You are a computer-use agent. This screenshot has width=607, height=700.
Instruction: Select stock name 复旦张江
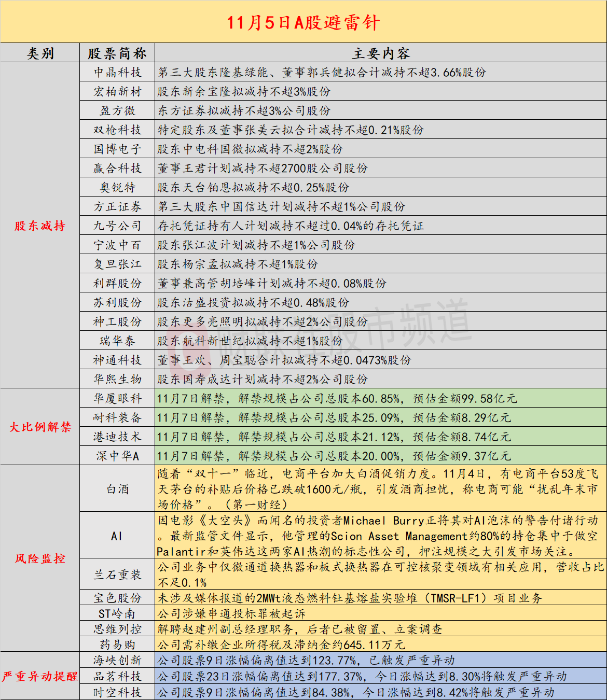117,264
